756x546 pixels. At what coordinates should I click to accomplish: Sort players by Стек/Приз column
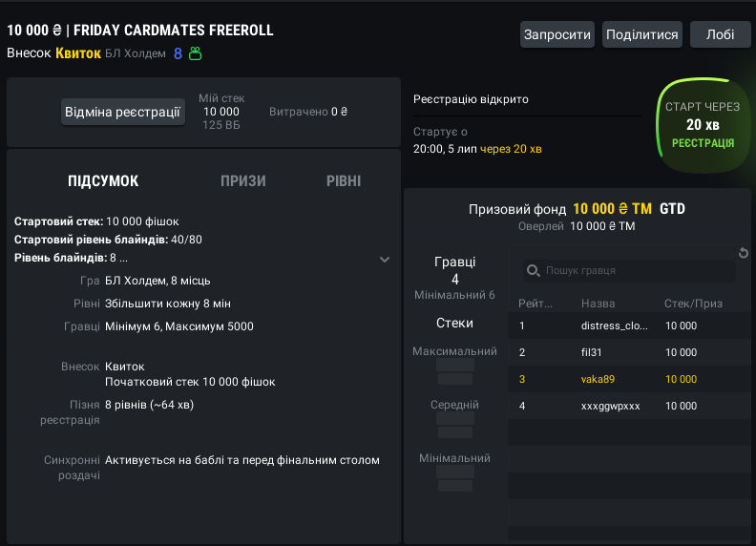[x=693, y=304]
